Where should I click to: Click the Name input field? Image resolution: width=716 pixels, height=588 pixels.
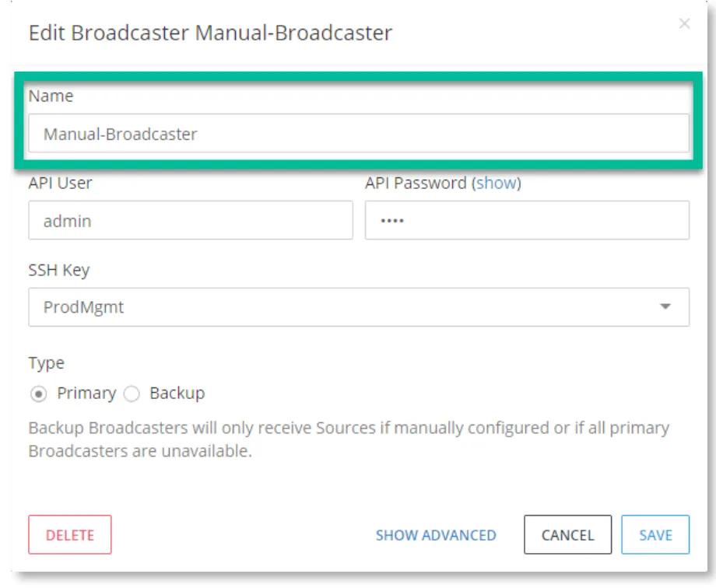[359, 133]
